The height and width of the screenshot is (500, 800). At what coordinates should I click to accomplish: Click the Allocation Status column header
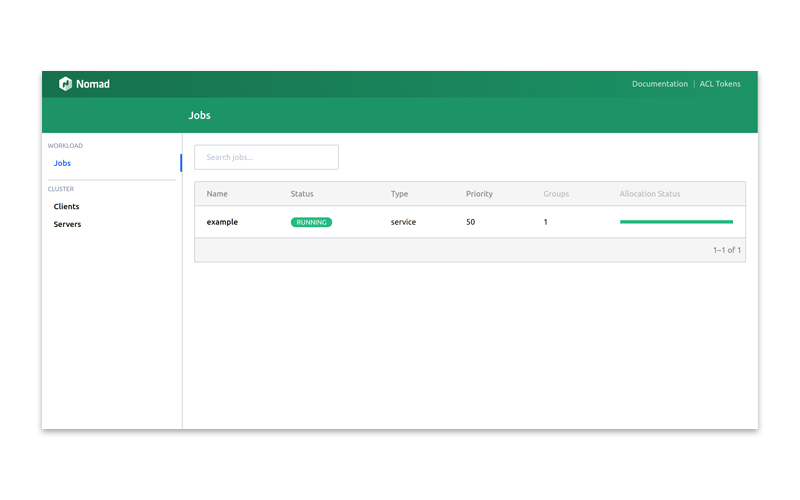650,193
